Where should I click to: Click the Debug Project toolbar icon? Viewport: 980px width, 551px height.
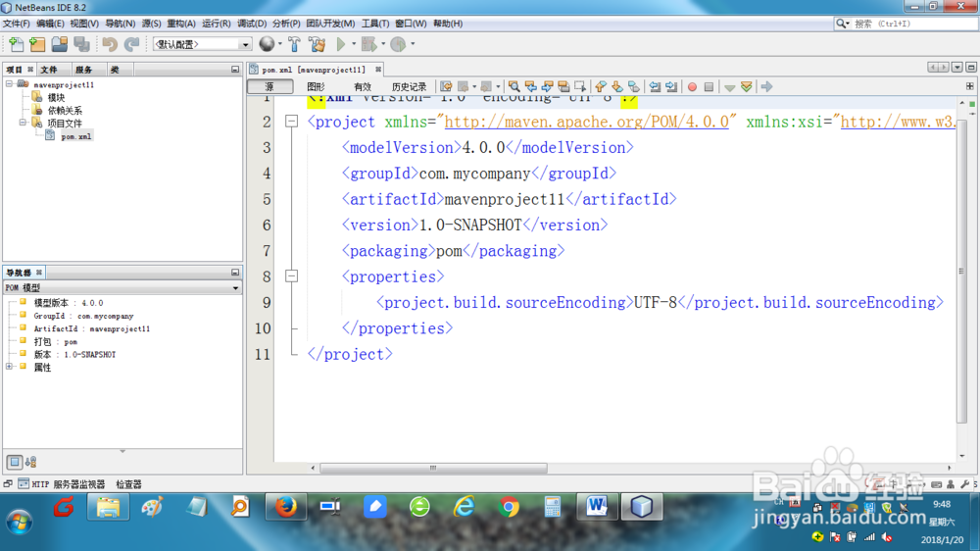pyautogui.click(x=369, y=44)
